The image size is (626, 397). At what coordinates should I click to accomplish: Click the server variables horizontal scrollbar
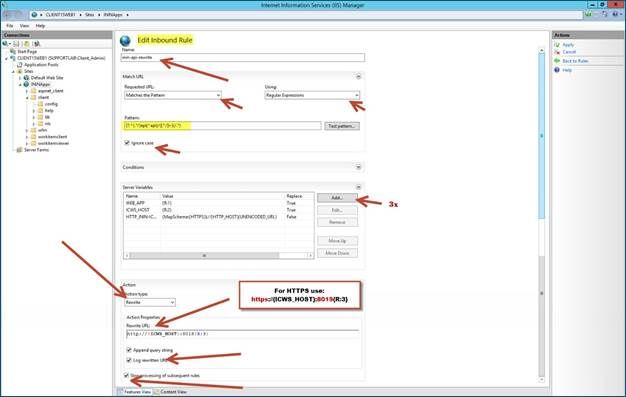click(x=218, y=255)
